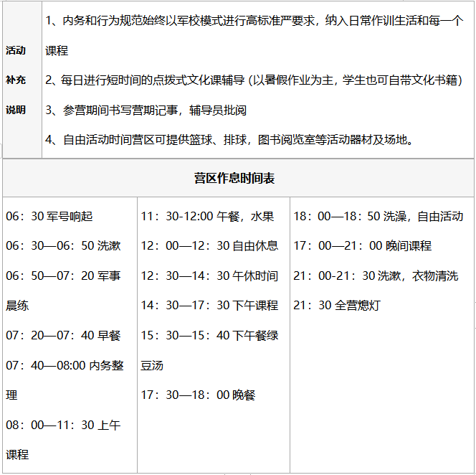Select the 21：00-21：30 洗漱，衣物清洗 entry
Viewport: 476px width, 475px height.
click(376, 276)
